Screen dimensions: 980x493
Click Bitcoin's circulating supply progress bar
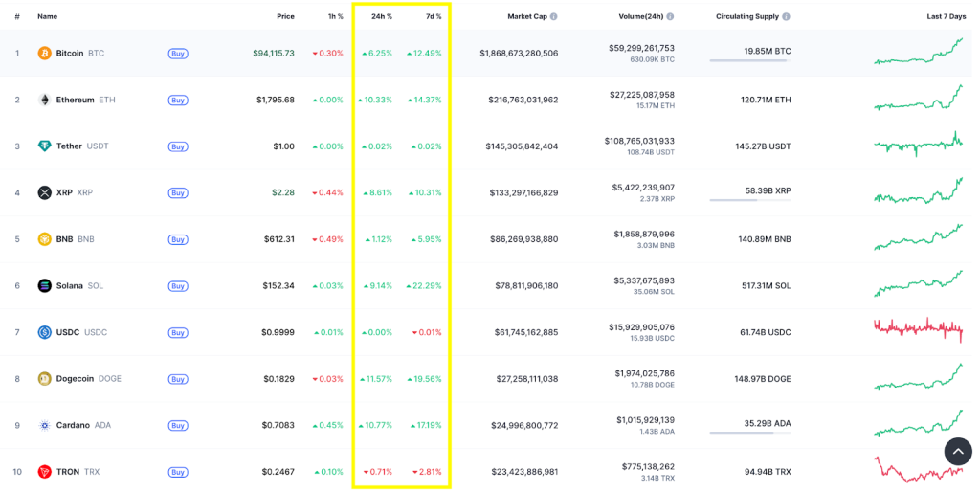(x=748, y=61)
